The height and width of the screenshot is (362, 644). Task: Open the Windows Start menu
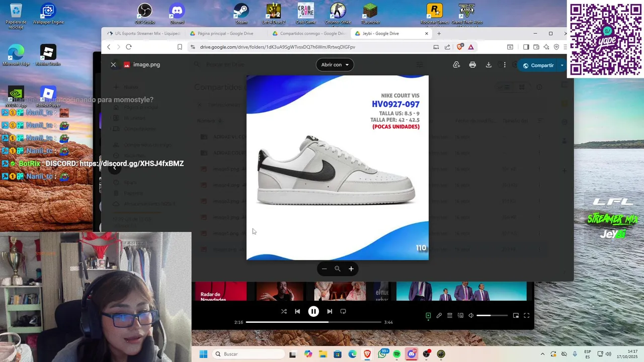(203, 354)
